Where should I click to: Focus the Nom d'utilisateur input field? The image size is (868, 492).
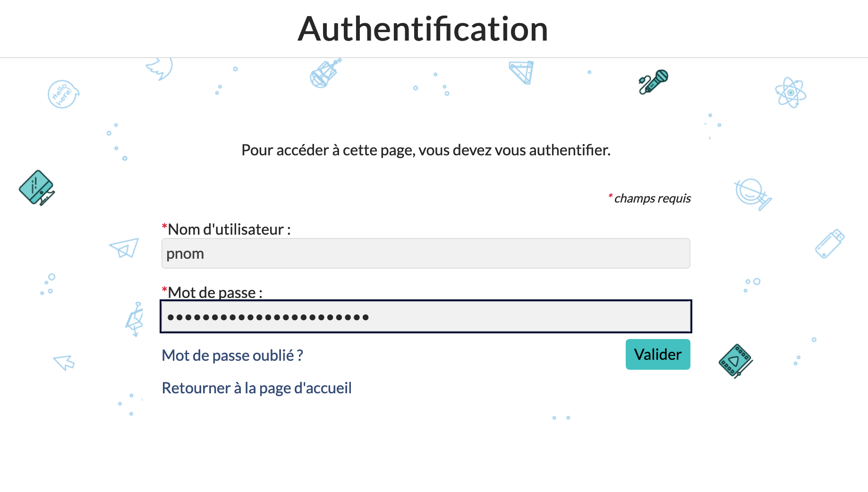(425, 254)
